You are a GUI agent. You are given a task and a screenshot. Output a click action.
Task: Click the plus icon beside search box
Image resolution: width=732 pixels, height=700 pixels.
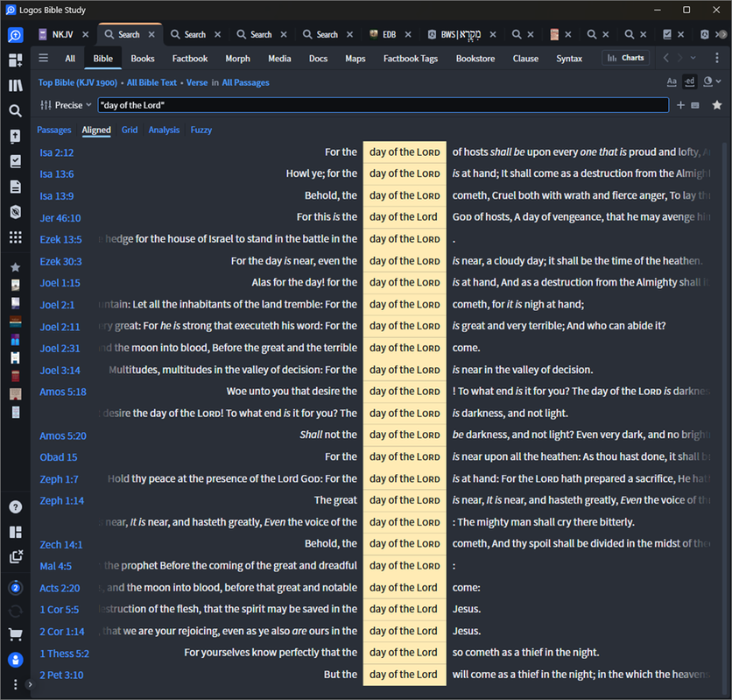coord(680,105)
